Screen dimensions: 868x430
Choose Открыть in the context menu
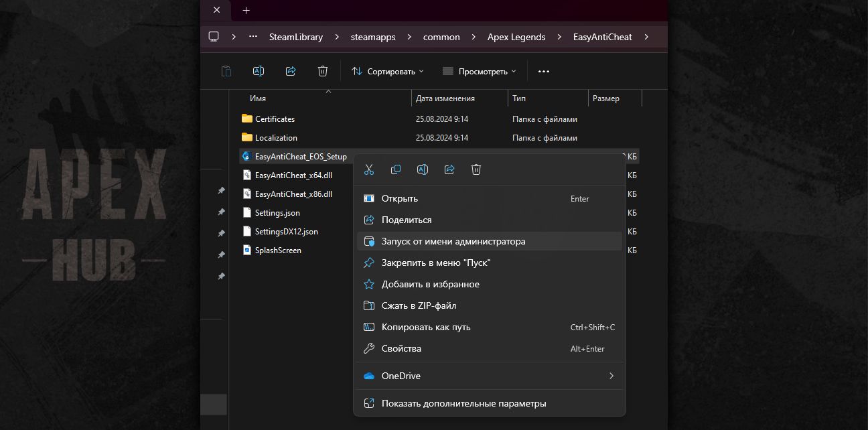pyautogui.click(x=490, y=198)
